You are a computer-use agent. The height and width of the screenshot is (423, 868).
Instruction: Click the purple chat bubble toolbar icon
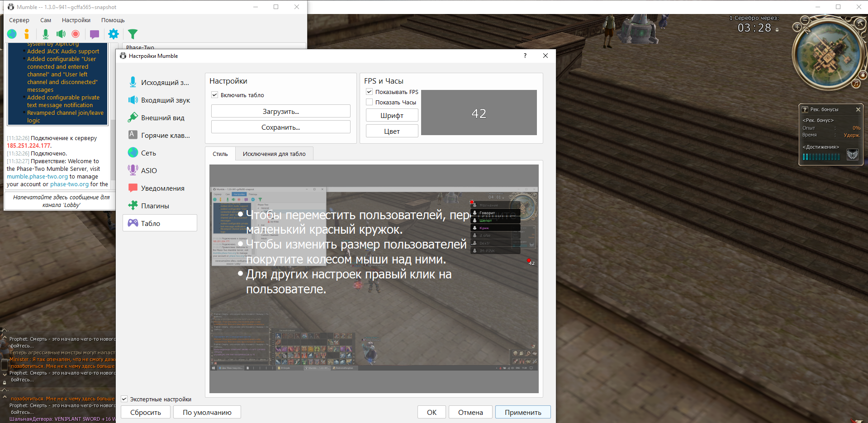(95, 34)
